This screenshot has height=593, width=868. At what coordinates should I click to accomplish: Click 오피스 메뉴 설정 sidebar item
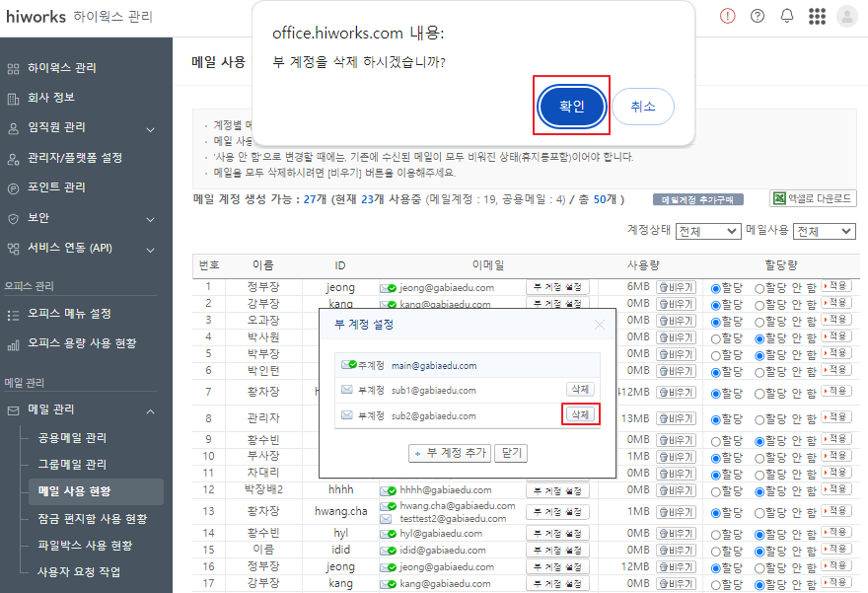coord(70,314)
